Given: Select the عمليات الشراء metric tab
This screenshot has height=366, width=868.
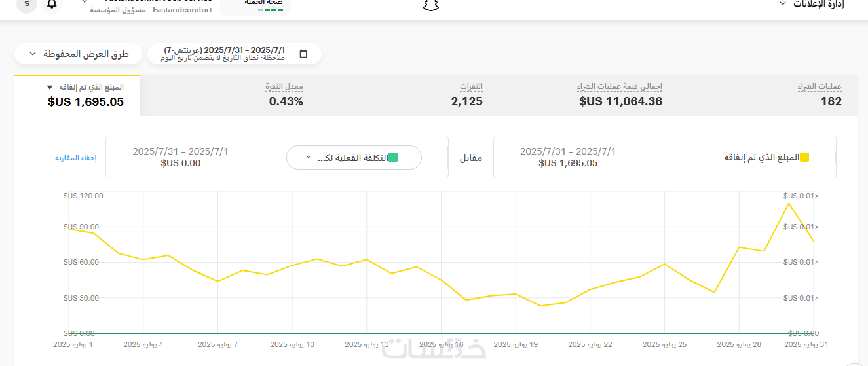Looking at the screenshot, I should tap(820, 96).
